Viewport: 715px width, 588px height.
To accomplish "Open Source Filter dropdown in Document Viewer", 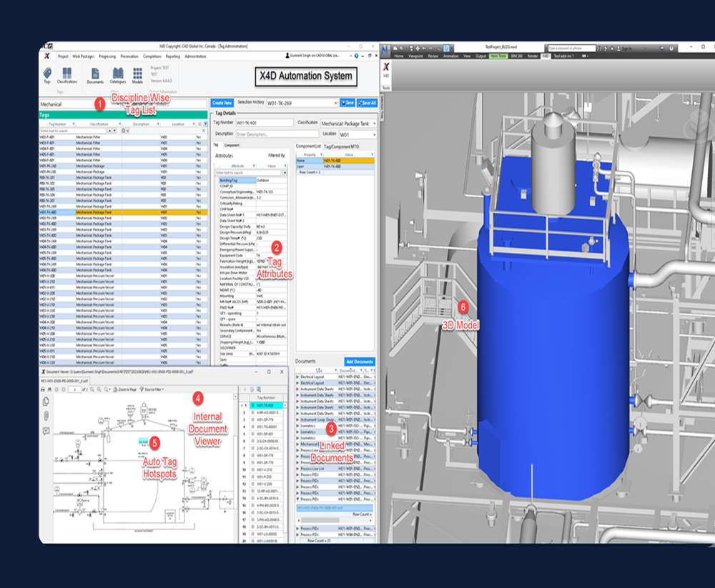I will (152, 389).
